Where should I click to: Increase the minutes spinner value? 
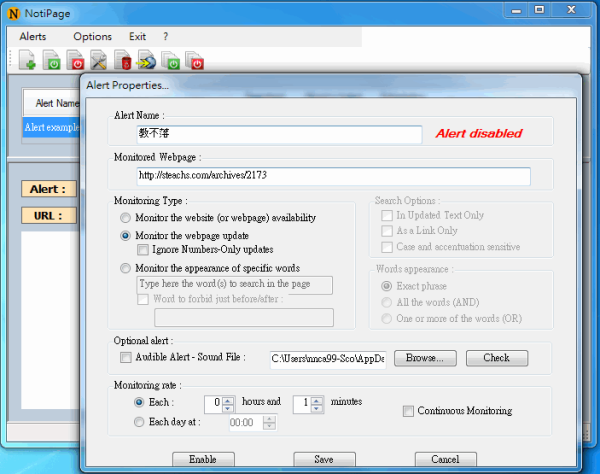point(317,401)
